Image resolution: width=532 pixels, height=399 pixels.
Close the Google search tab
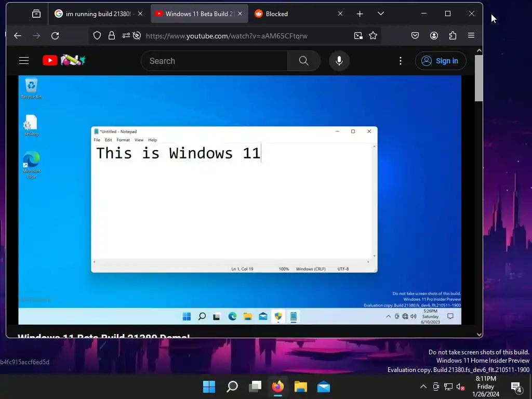140,14
